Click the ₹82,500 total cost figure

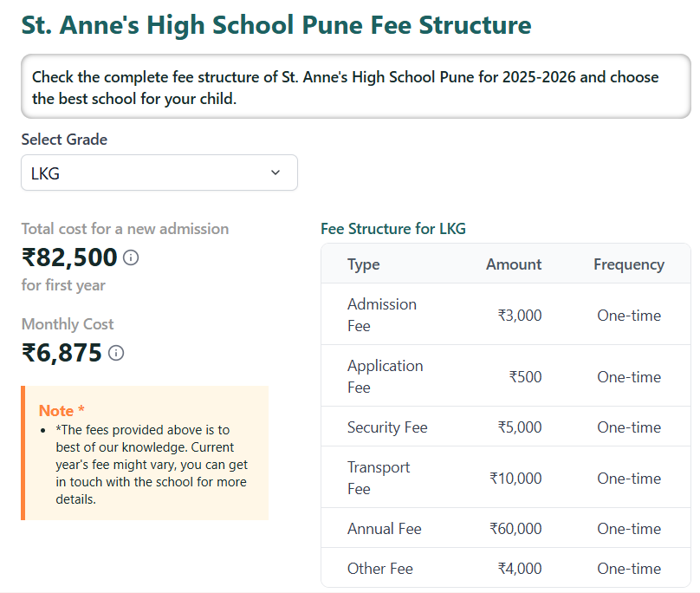[x=69, y=257]
